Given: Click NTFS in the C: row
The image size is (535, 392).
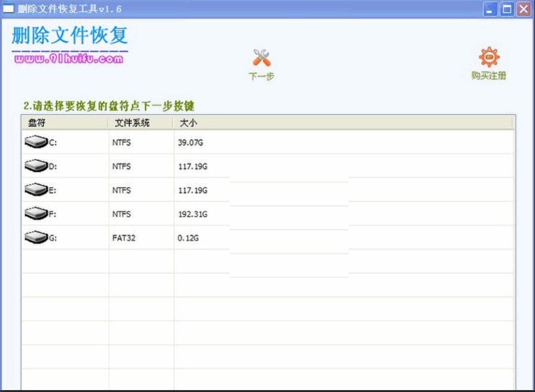Looking at the screenshot, I should 121,142.
